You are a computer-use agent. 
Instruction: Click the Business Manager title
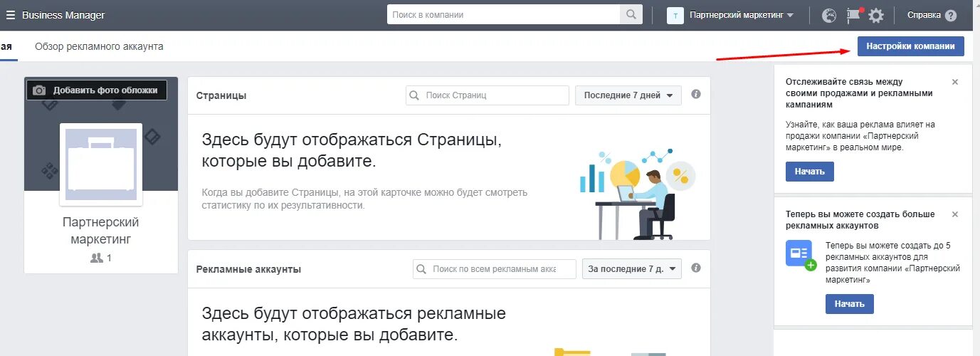coord(63,15)
